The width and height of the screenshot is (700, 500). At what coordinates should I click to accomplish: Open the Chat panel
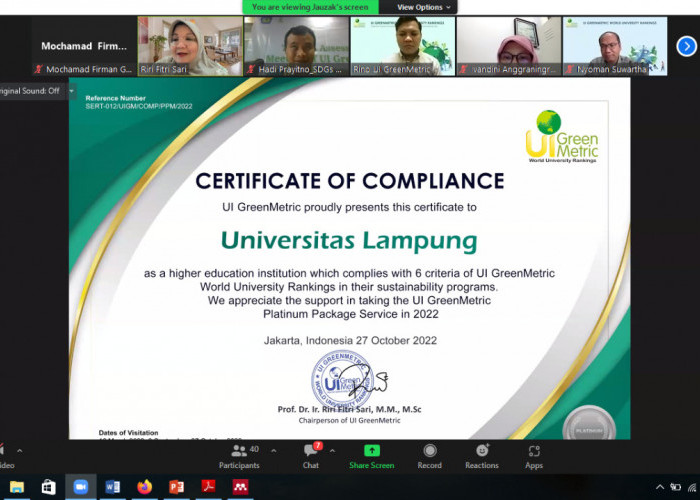pyautogui.click(x=311, y=457)
